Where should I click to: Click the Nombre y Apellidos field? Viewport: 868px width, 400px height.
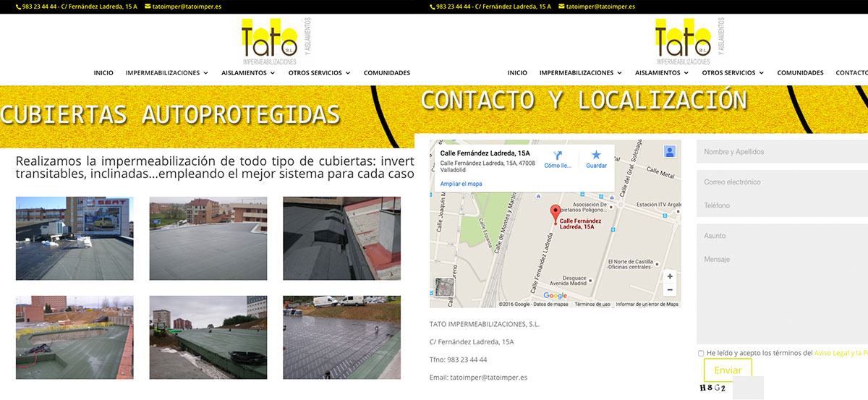click(x=781, y=152)
